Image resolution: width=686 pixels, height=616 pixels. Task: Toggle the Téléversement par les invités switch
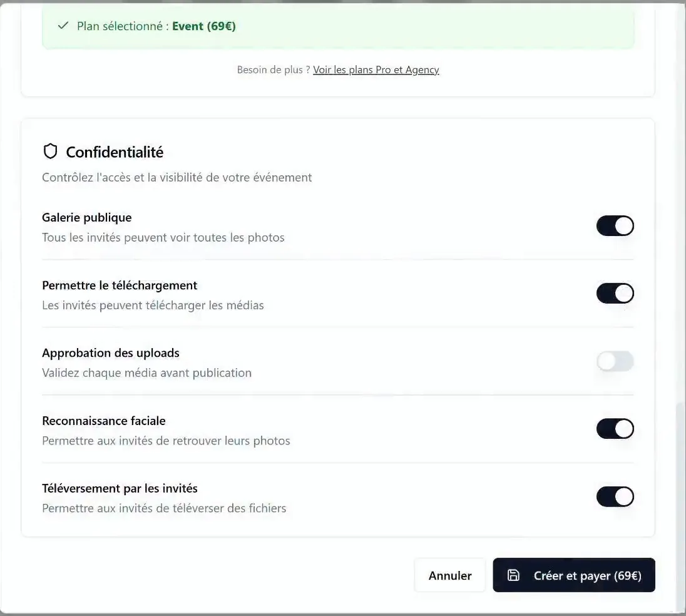[615, 496]
